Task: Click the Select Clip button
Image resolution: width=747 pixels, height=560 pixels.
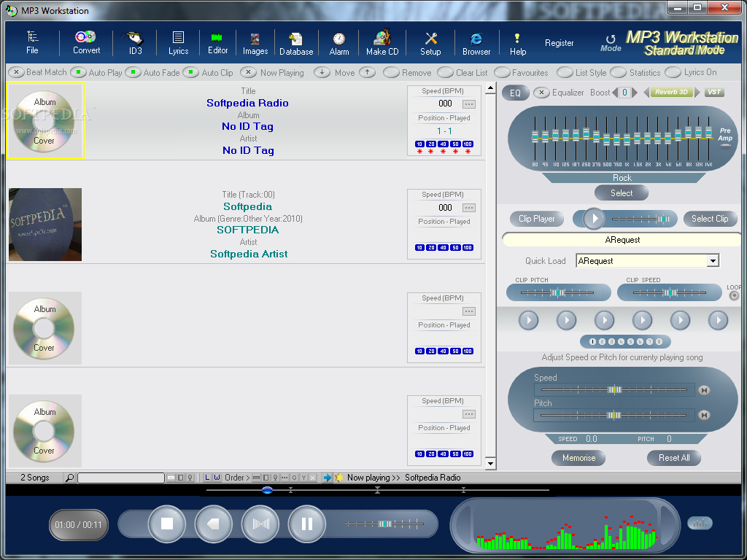Action: (x=710, y=219)
